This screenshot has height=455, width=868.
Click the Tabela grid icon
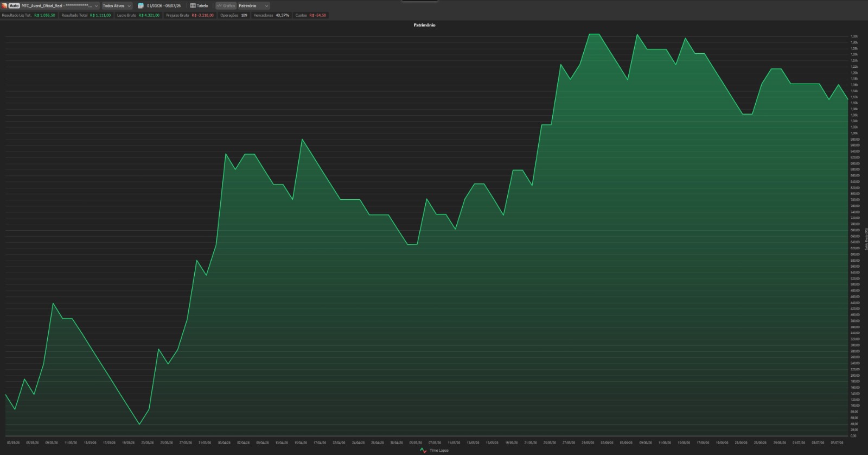pos(193,5)
